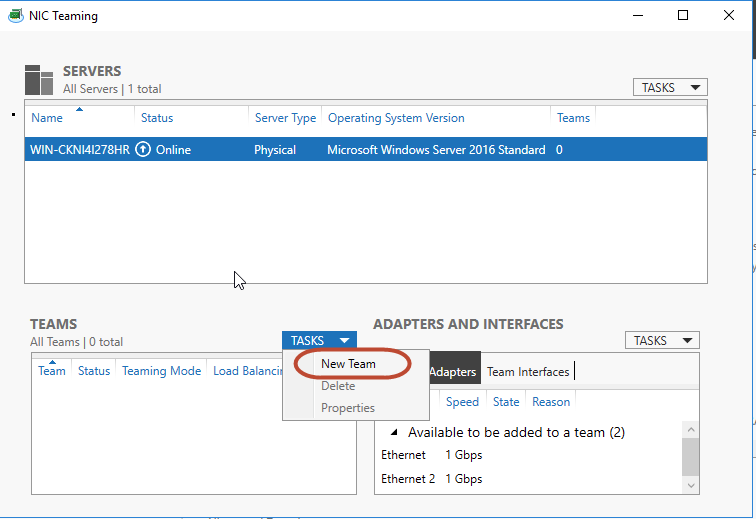Click adapters list scrollbar up arrow
The image size is (756, 519).
tap(691, 429)
